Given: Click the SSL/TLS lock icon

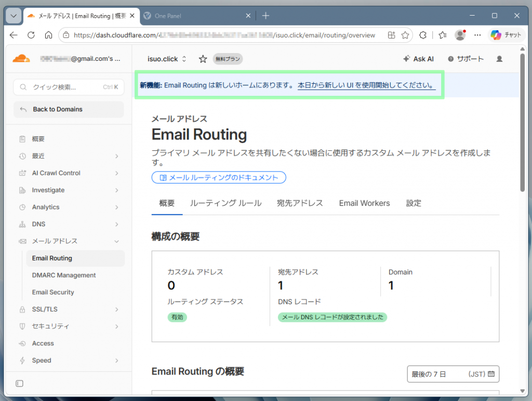Looking at the screenshot, I should click(22, 309).
